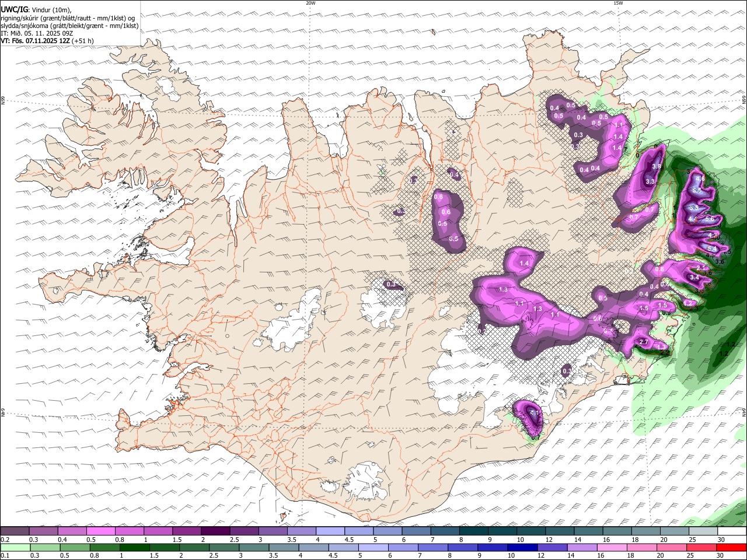The image size is (747, 560).
Task: Click the '3.8' snowfall value on the map
Action: (x=657, y=166)
